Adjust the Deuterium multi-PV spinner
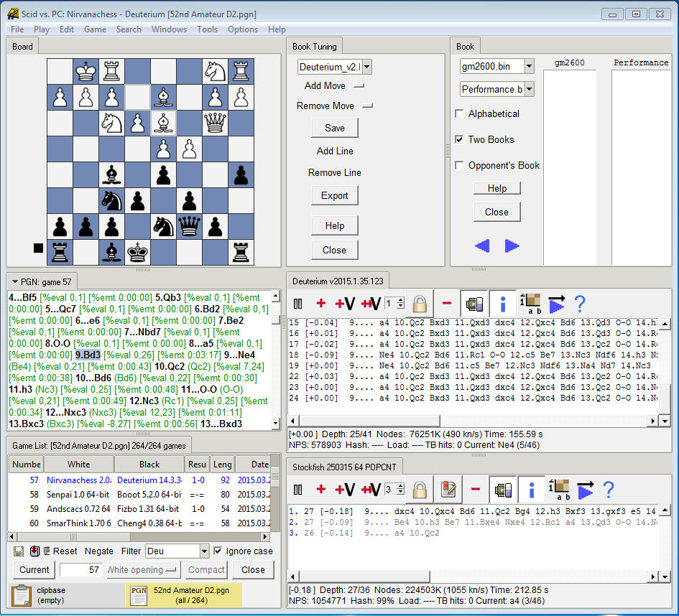 pyautogui.click(x=400, y=303)
